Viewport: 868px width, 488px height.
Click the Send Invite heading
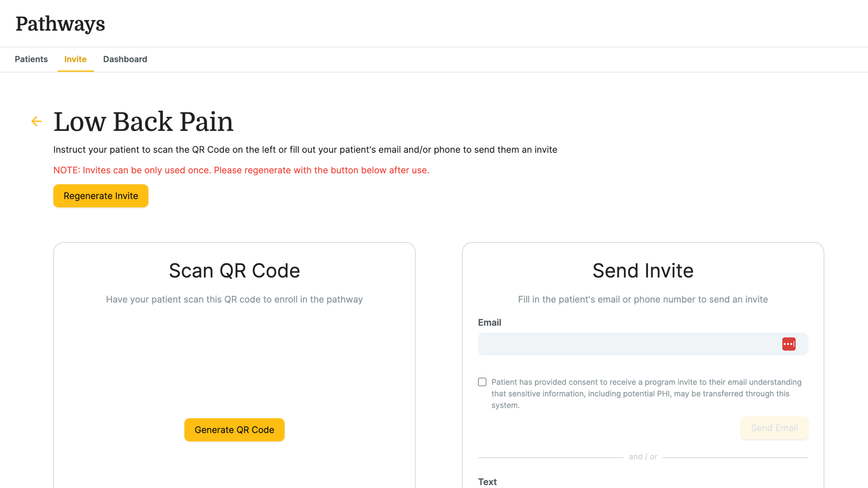[643, 271]
